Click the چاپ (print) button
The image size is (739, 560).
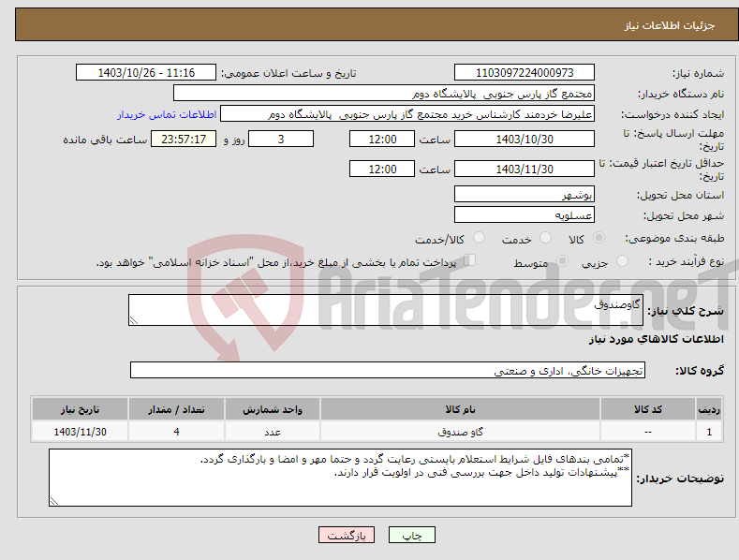click(411, 535)
